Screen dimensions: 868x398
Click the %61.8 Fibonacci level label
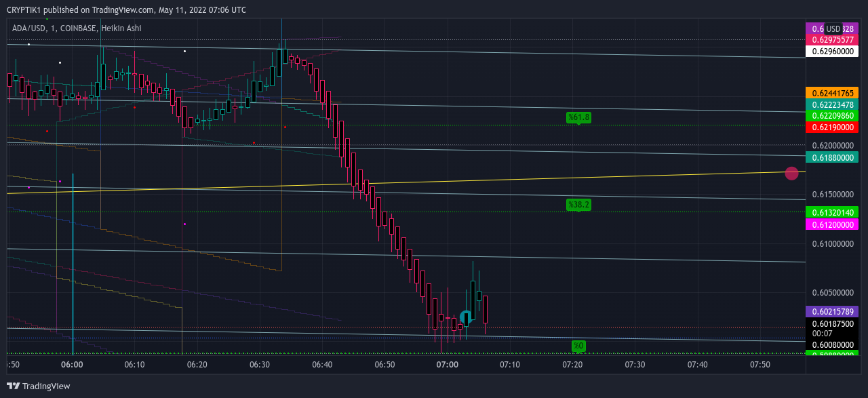click(579, 117)
